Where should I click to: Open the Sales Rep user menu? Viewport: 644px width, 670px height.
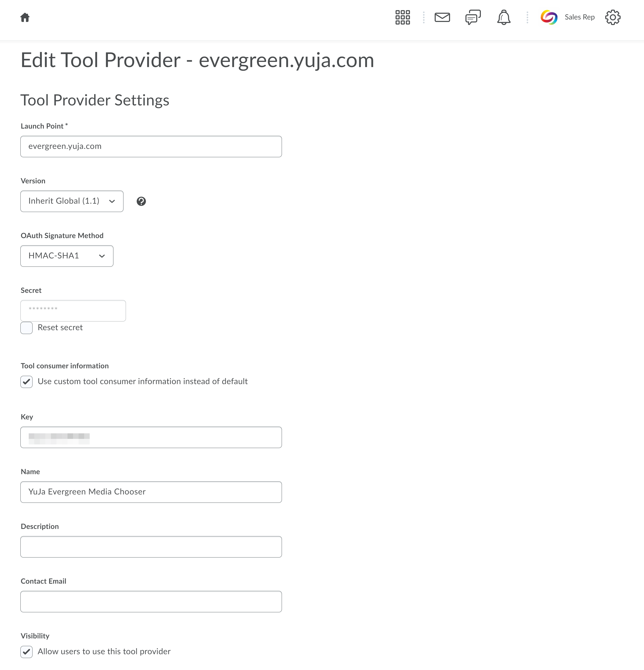coord(579,17)
